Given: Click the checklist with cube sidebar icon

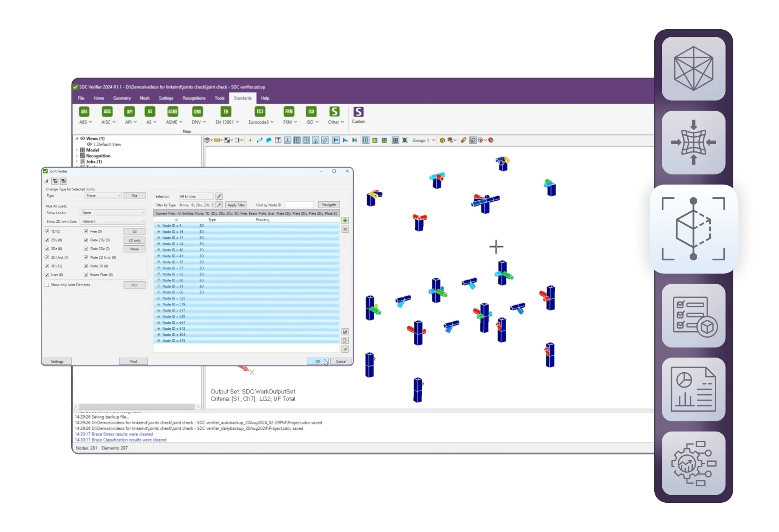Looking at the screenshot, I should tap(693, 315).
